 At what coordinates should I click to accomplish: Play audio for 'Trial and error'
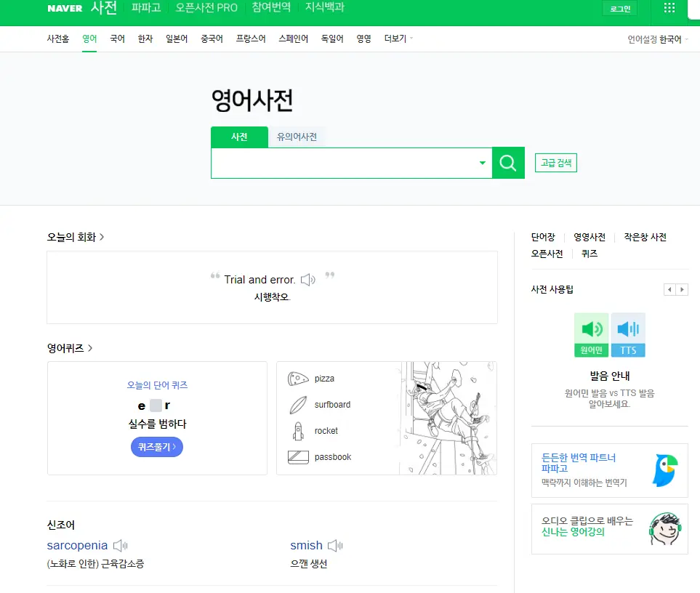click(x=308, y=280)
